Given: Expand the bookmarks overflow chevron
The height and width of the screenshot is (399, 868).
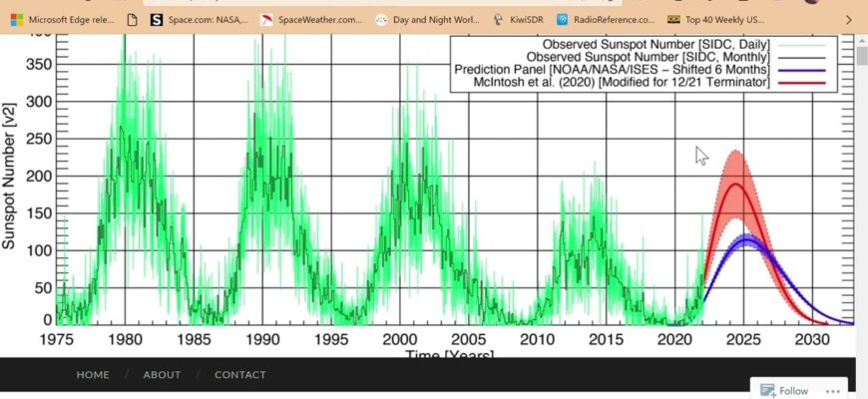Looking at the screenshot, I should [849, 19].
